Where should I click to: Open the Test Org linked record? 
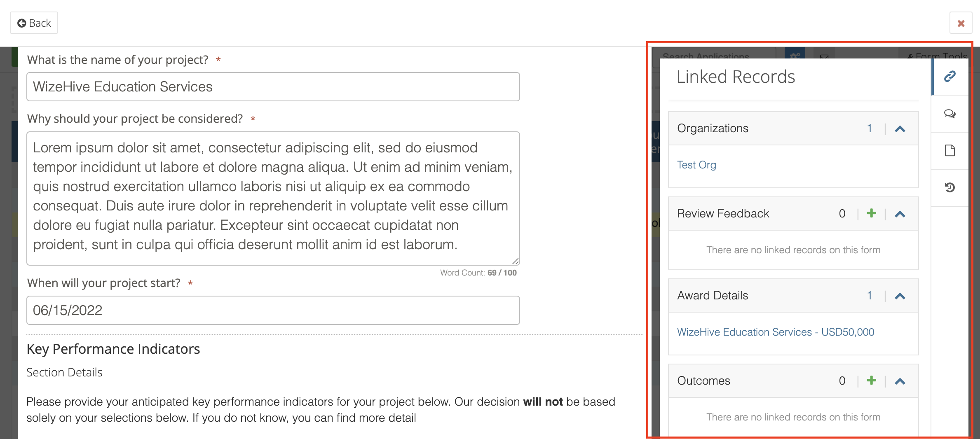coord(696,164)
